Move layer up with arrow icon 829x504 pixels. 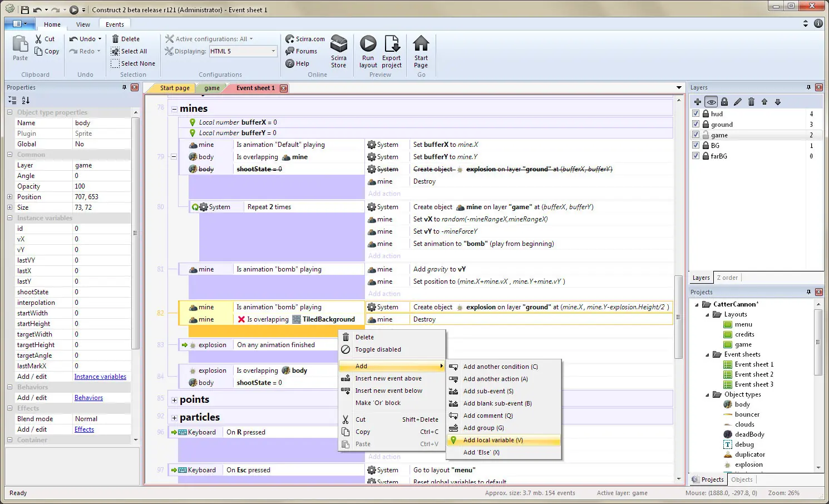click(764, 102)
